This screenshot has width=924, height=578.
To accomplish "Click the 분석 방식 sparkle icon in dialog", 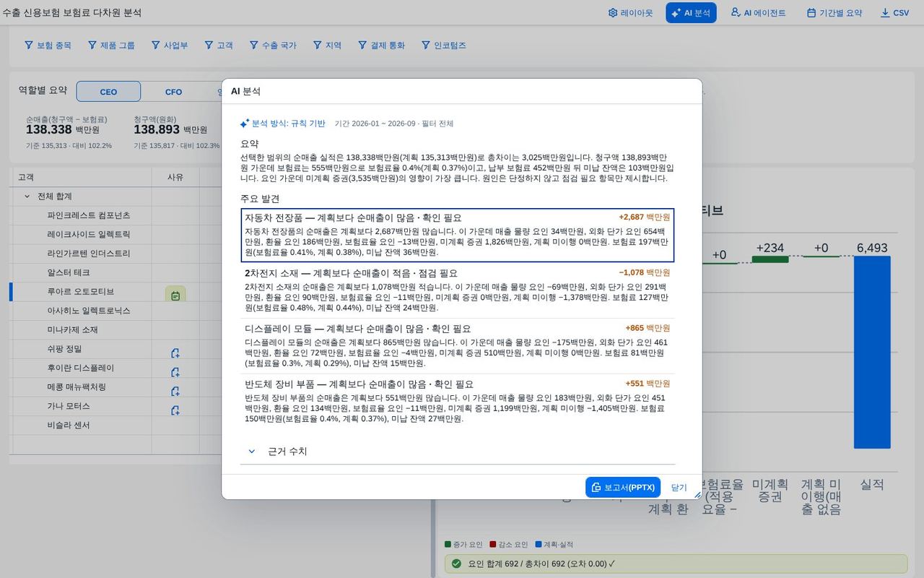I will 245,124.
